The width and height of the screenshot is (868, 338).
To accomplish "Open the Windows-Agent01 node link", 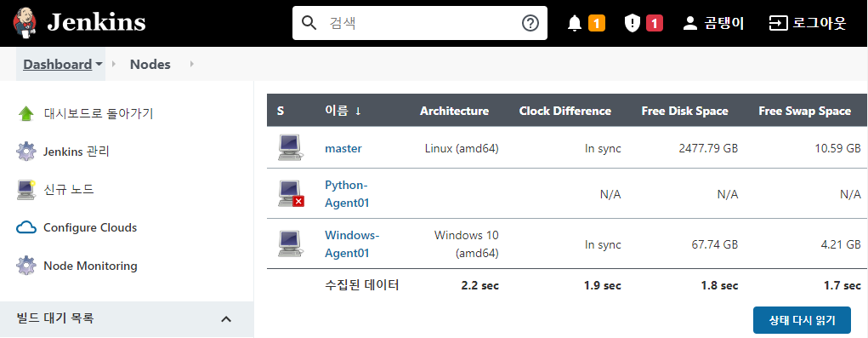I will (352, 244).
